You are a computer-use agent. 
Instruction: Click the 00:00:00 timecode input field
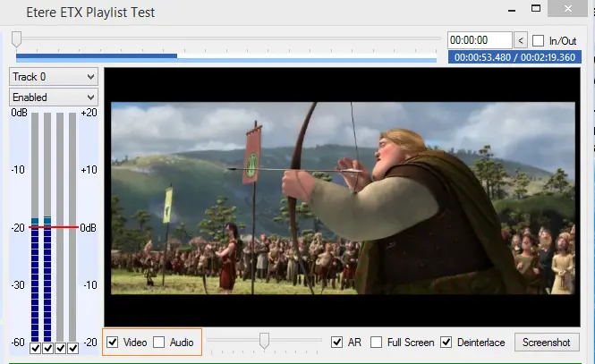479,40
